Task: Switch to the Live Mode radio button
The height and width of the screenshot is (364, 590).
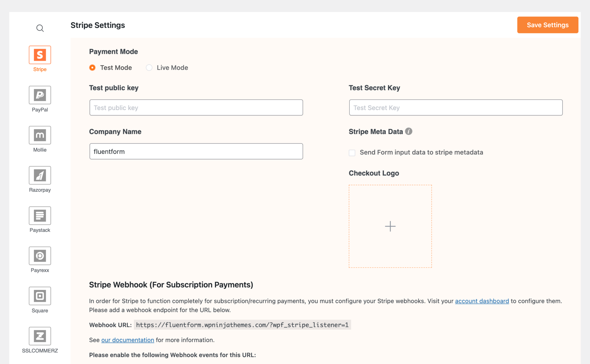Action: click(149, 68)
